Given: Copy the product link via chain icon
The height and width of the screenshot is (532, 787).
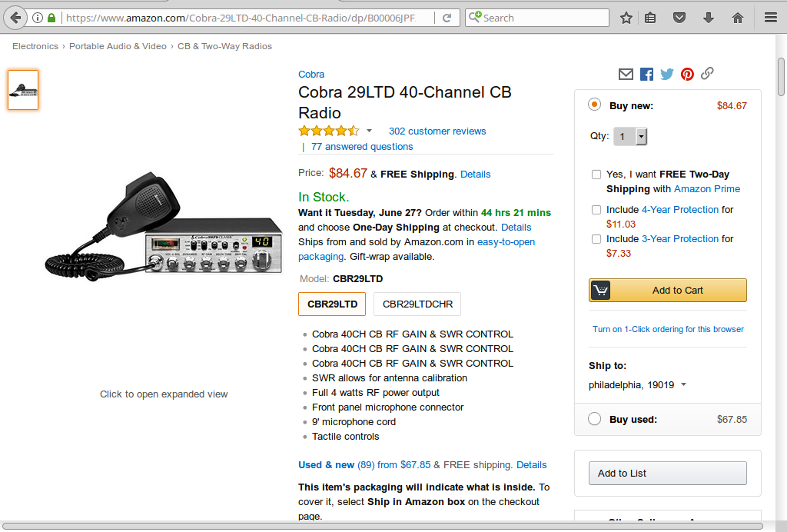Looking at the screenshot, I should click(707, 74).
